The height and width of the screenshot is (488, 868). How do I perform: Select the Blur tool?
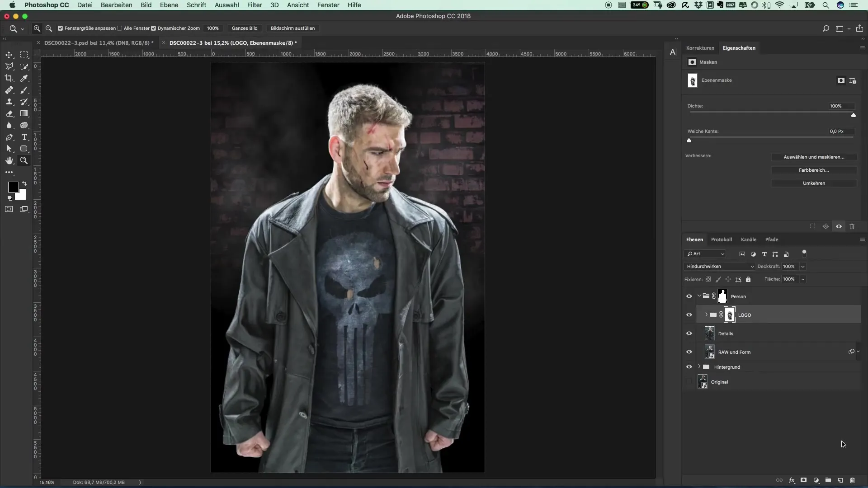pos(9,125)
